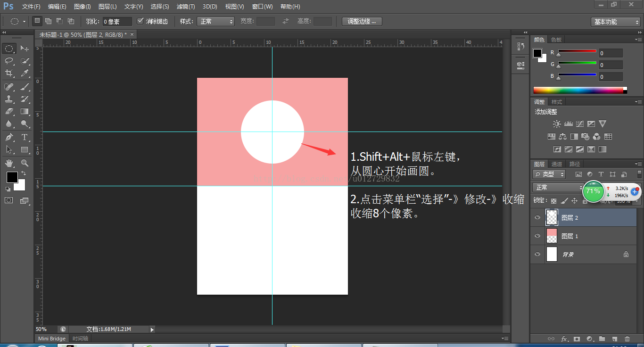Select the Quick Selection tool

[x=25, y=61]
